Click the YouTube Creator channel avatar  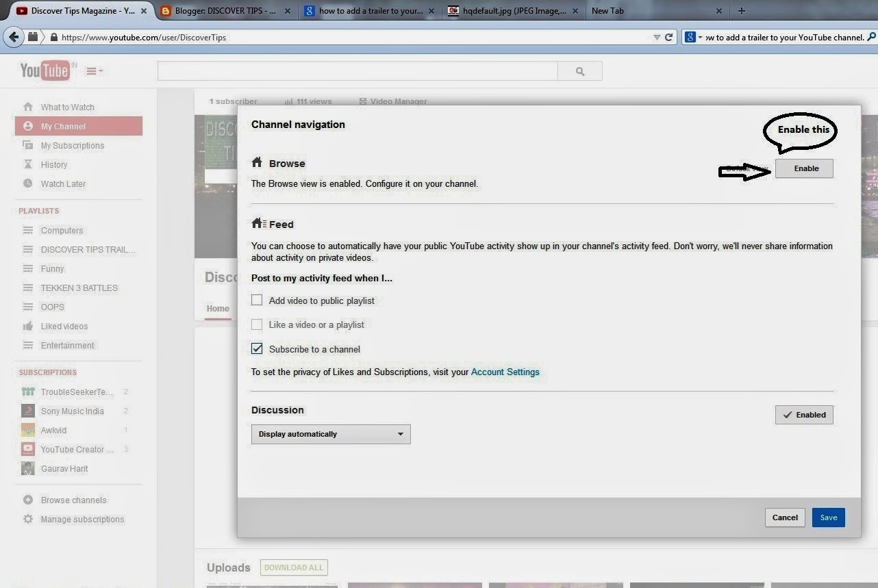pyautogui.click(x=28, y=449)
